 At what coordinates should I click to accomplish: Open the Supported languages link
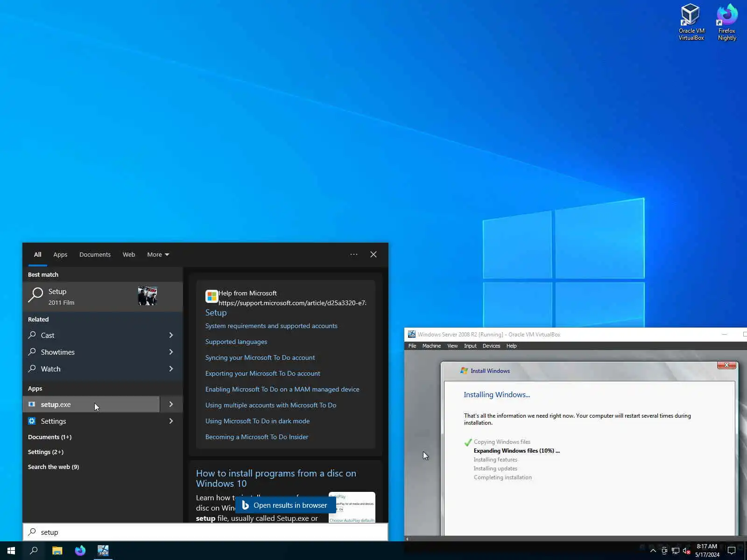(x=236, y=342)
